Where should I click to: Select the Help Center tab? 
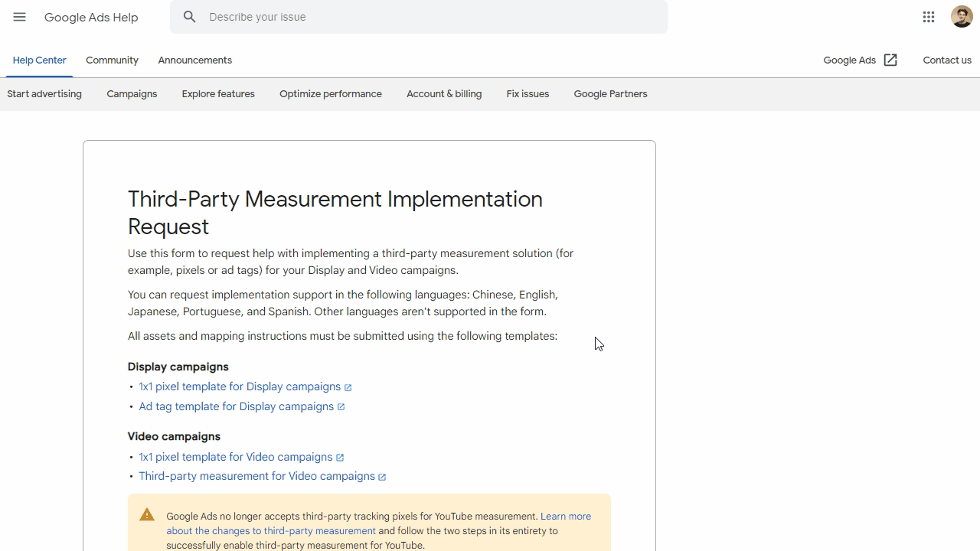click(39, 60)
